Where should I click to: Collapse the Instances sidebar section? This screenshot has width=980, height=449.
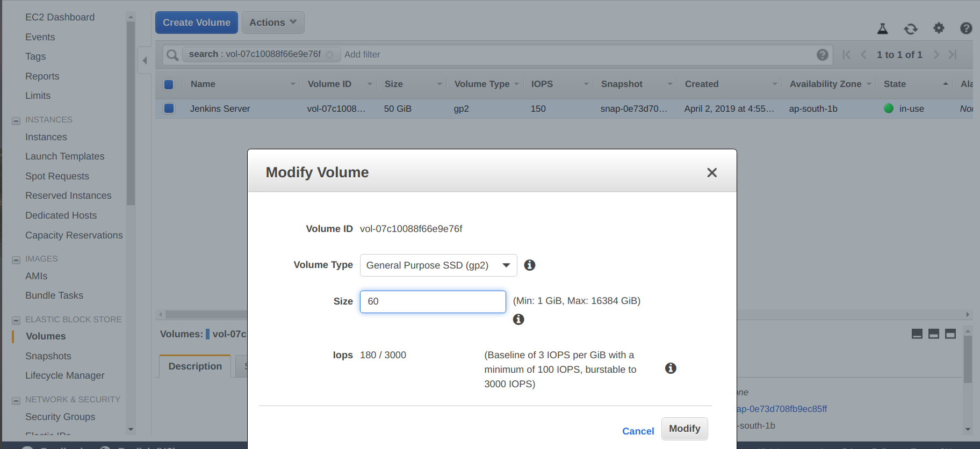16,120
